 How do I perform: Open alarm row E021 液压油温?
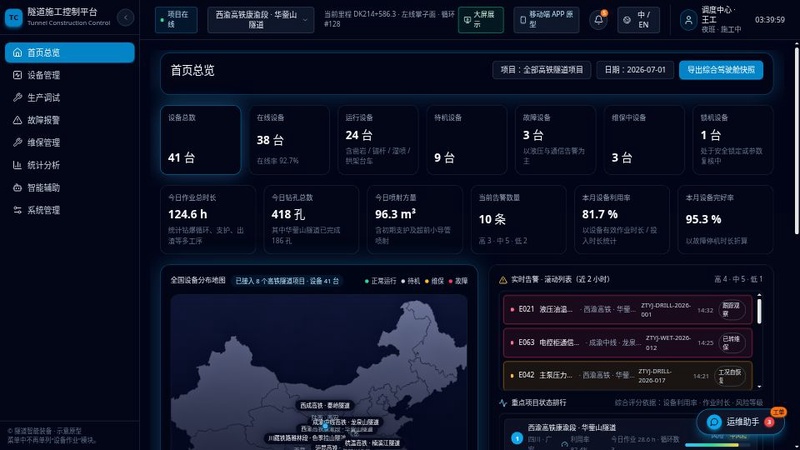pos(628,310)
